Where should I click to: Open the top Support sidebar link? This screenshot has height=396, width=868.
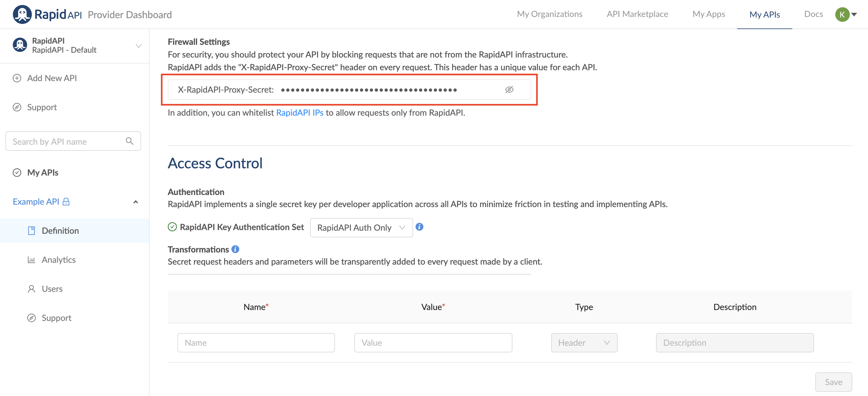click(42, 107)
